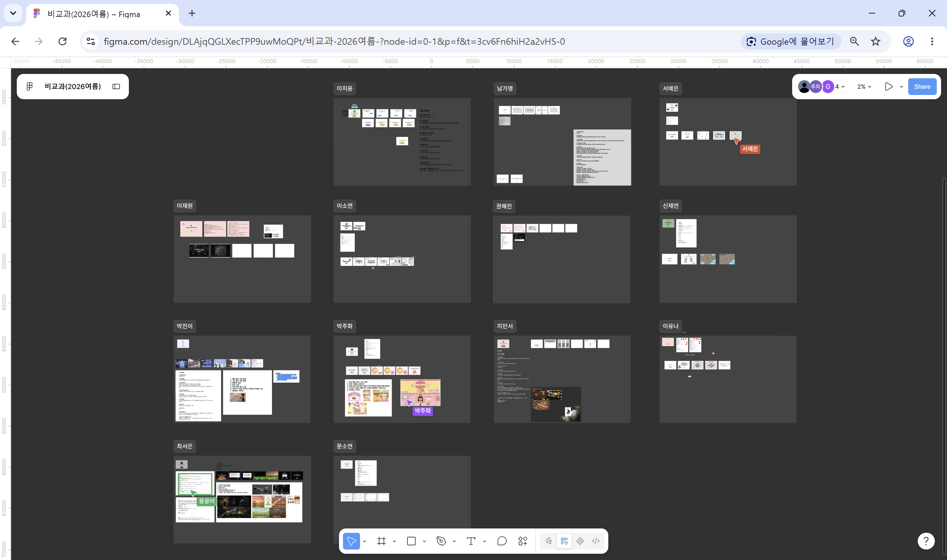Expand shape tools chevron next to Rectangle
947x560 pixels.
point(424,542)
